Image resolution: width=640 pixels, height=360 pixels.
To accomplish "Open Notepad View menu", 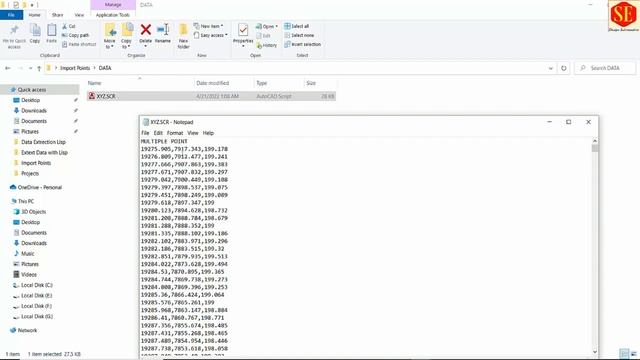I will pos(193,133).
